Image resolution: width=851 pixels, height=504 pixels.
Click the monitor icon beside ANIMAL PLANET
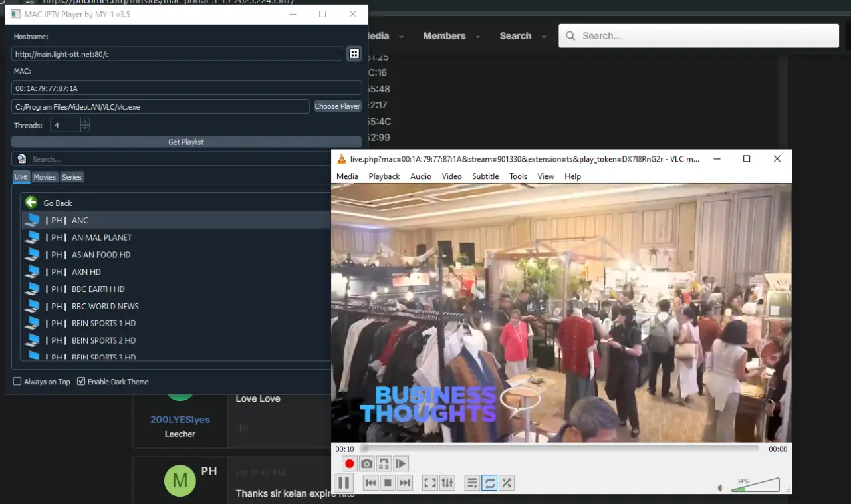(32, 237)
